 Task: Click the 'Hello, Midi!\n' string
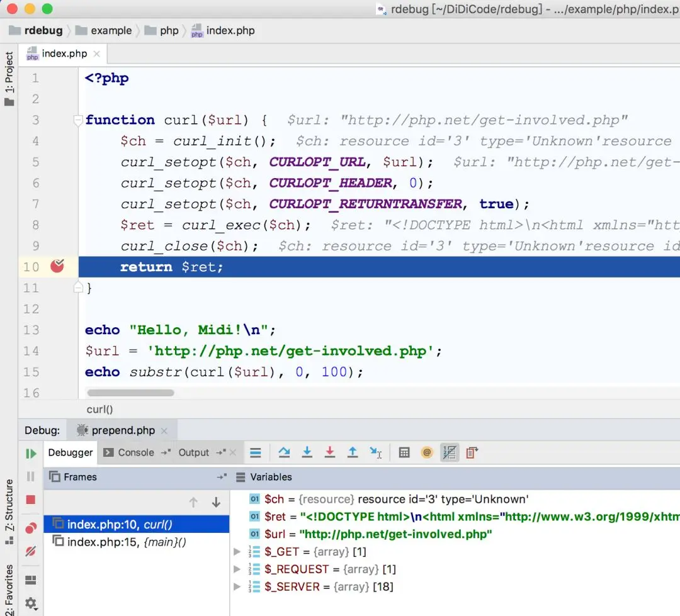[x=198, y=330]
